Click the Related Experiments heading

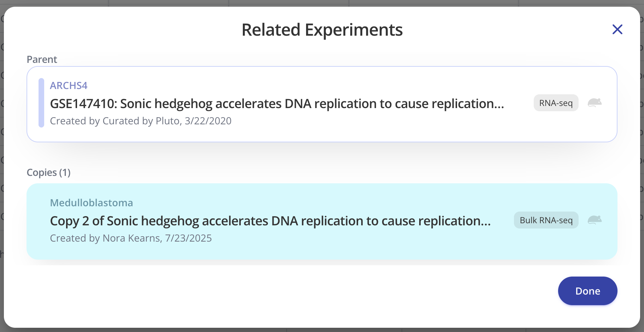[x=322, y=30]
